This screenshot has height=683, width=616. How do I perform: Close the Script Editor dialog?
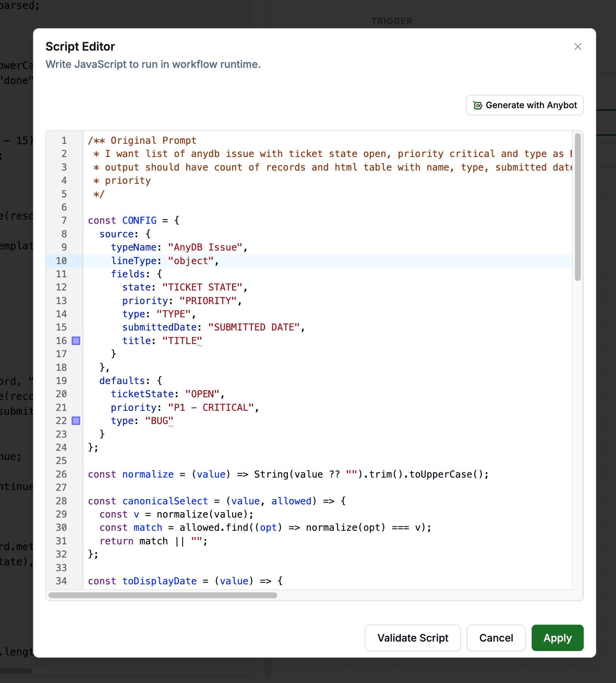pos(577,47)
